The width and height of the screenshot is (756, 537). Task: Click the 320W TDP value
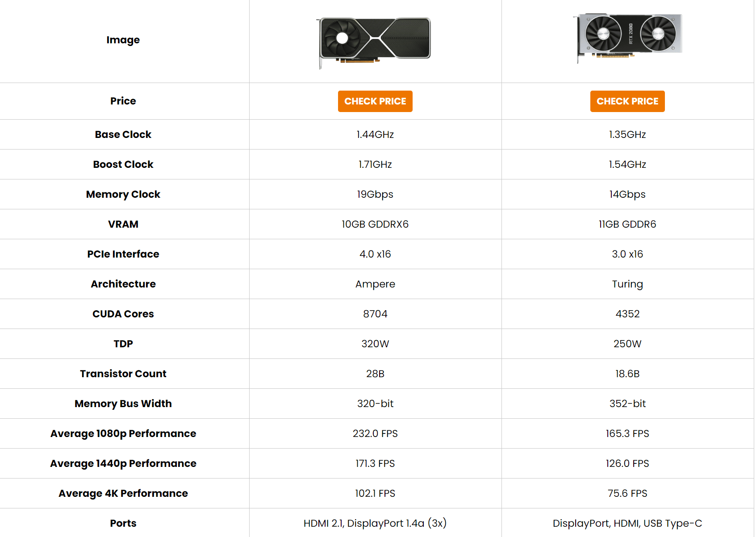click(x=375, y=344)
